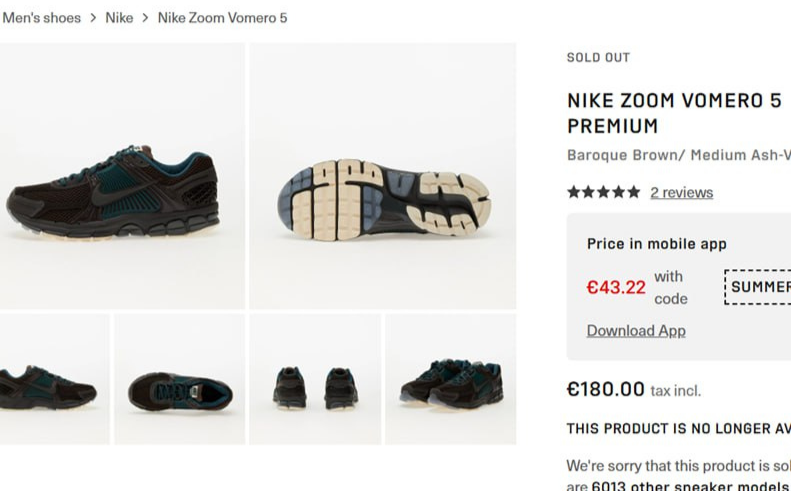
Task: Click the first star in the rating
Action: 574,192
